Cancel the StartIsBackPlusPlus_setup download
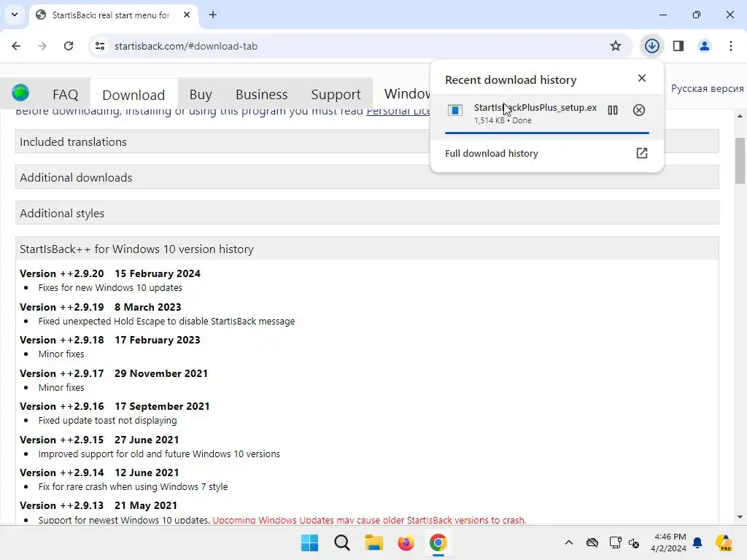Viewport: 747px width, 560px height. [x=639, y=111]
